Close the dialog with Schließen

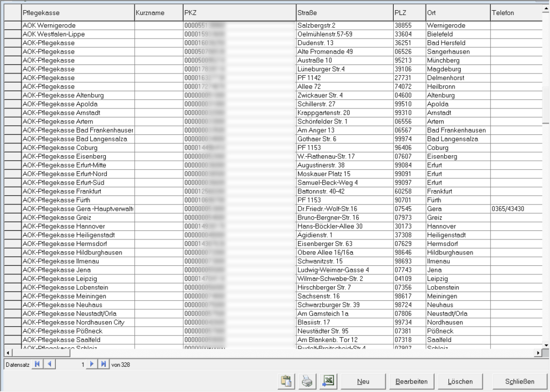pyautogui.click(x=519, y=381)
